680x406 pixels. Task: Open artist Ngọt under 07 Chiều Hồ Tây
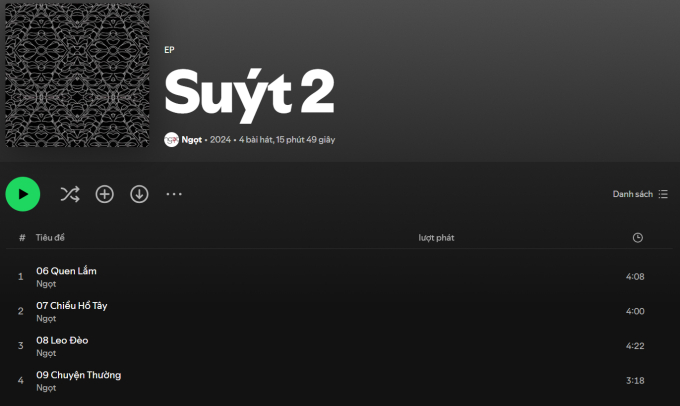coord(46,318)
